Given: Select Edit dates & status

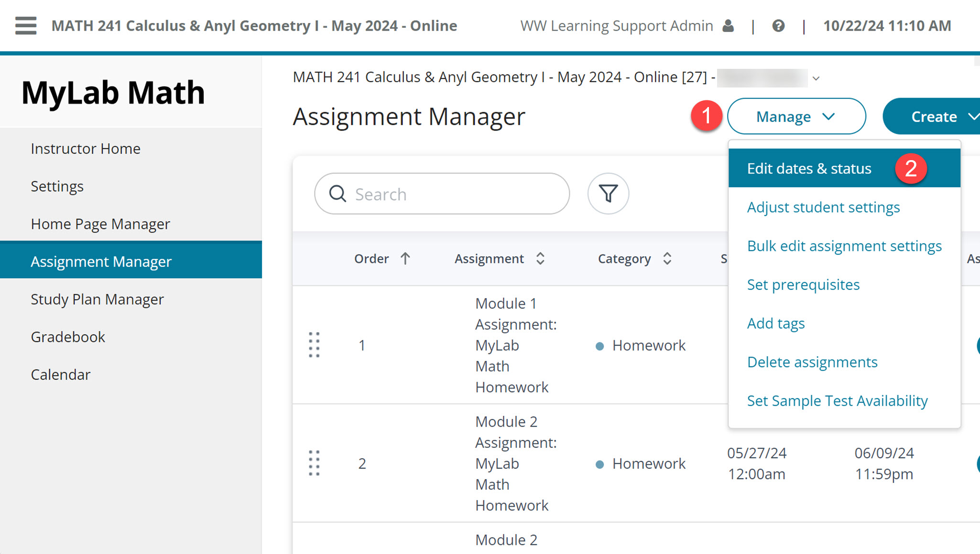Looking at the screenshot, I should click(x=844, y=168).
